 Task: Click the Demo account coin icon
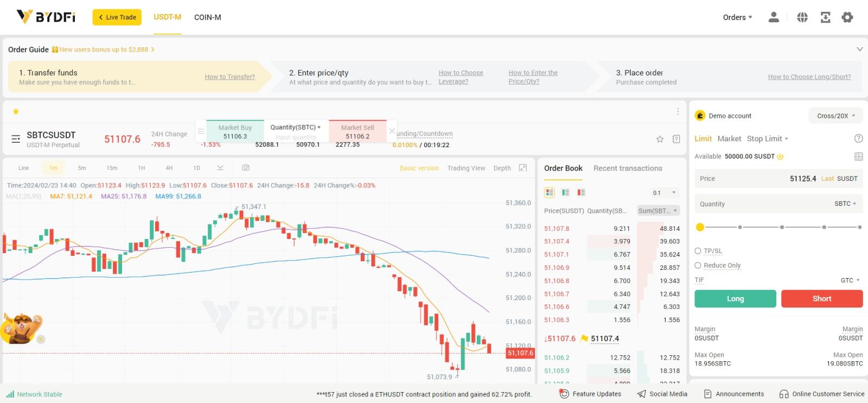click(x=700, y=116)
